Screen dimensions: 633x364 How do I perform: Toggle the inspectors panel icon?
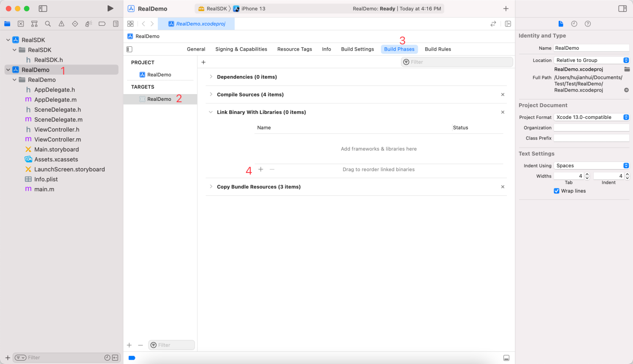622,8
